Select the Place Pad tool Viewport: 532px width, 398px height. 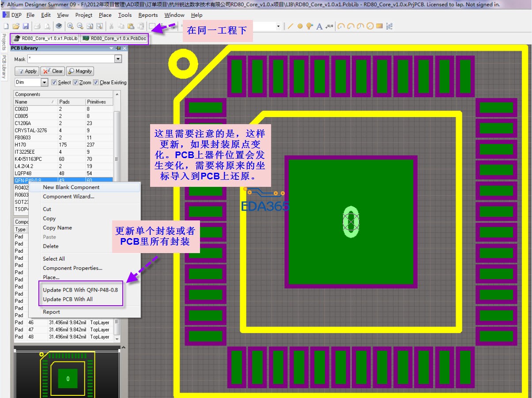pyautogui.click(x=300, y=26)
